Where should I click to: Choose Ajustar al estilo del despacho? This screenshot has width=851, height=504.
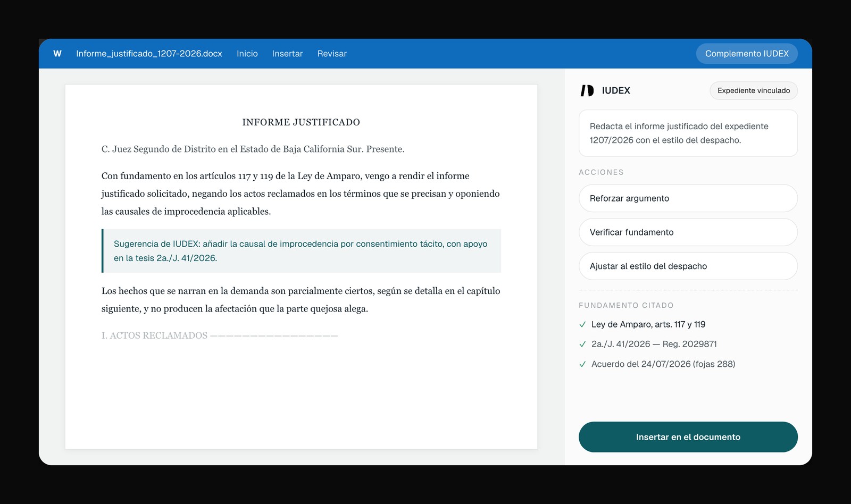click(688, 266)
